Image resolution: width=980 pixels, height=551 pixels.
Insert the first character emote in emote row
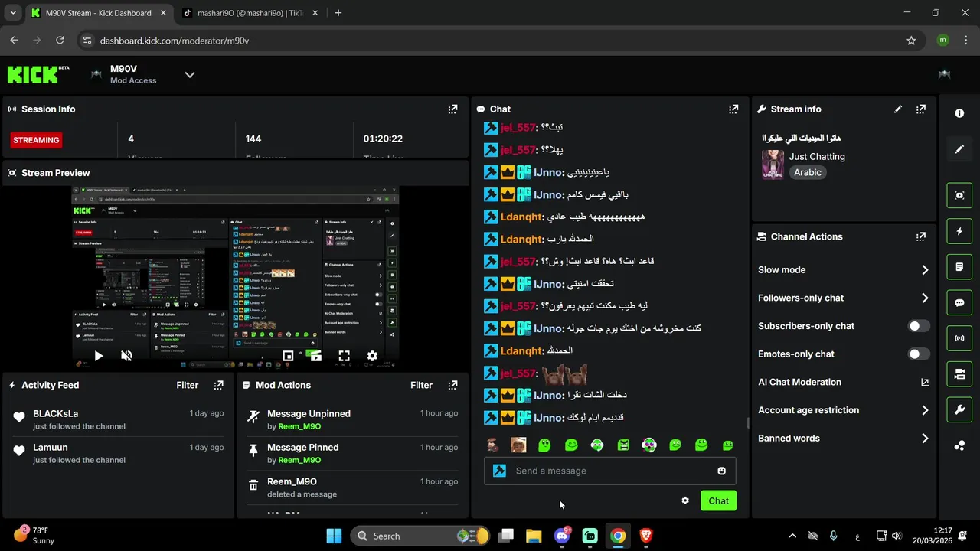coord(492,445)
